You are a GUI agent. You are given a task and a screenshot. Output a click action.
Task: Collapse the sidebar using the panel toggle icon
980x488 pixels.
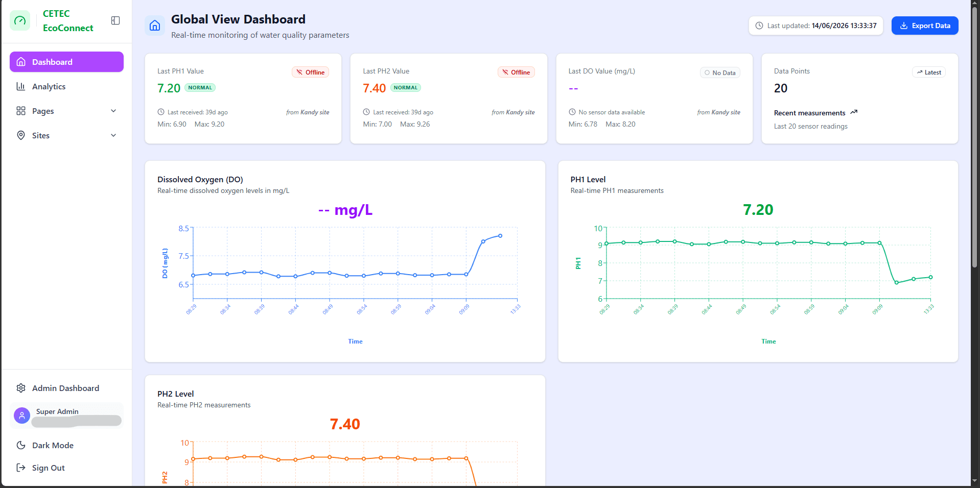pyautogui.click(x=115, y=20)
